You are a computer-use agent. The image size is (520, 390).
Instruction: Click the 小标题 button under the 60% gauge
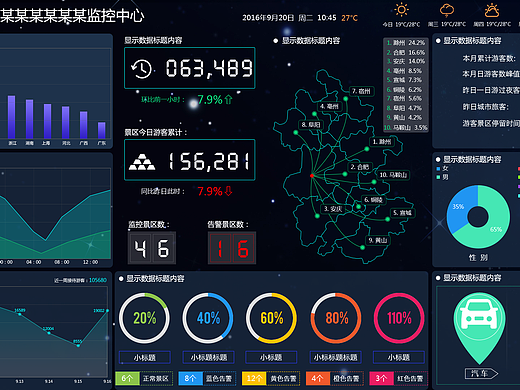tap(271, 357)
